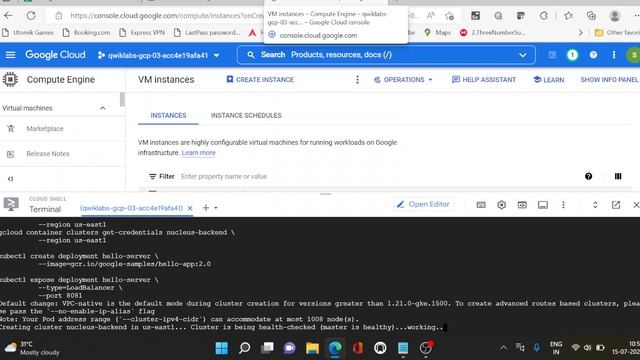
Task: Open Cloud Shell in a new window
Action: coord(616,204)
